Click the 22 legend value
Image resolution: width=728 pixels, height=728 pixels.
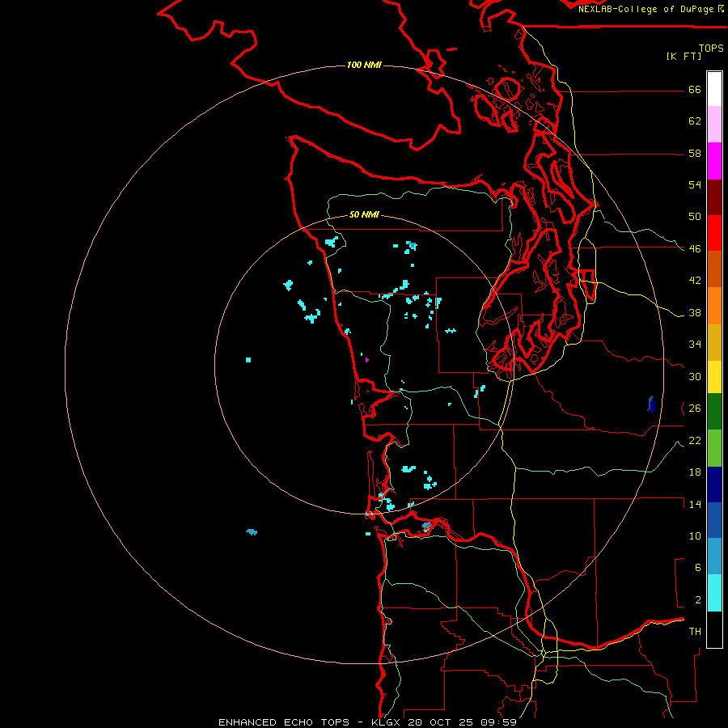[695, 441]
